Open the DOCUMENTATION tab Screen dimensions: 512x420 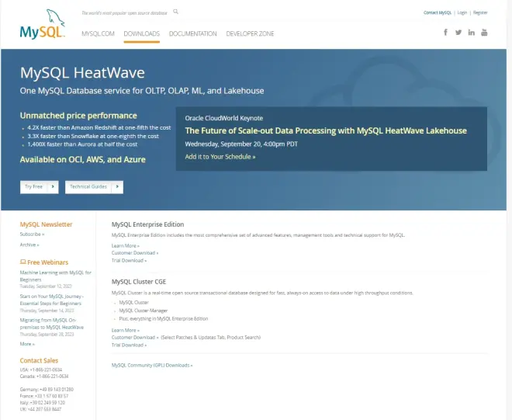[192, 33]
